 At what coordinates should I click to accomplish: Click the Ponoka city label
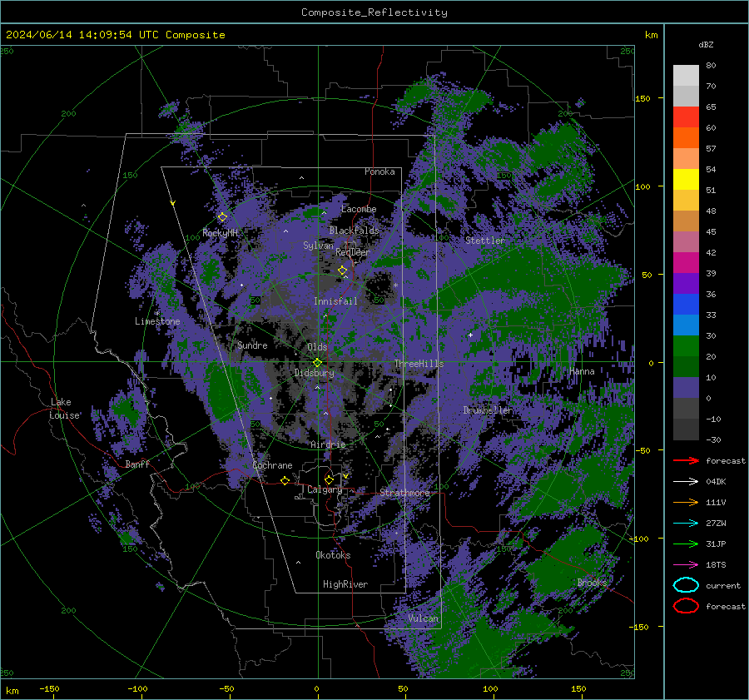point(379,171)
